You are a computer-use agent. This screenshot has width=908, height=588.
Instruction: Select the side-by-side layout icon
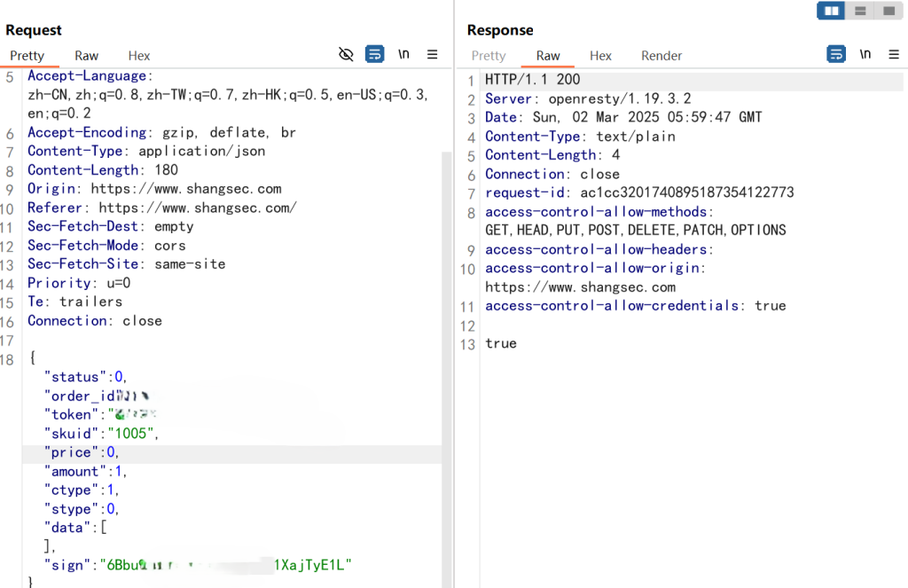831,11
